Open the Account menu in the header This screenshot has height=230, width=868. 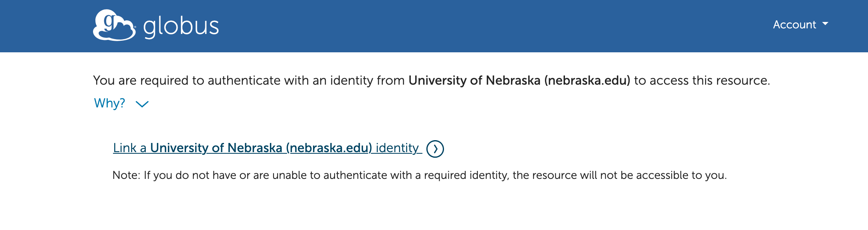(795, 24)
